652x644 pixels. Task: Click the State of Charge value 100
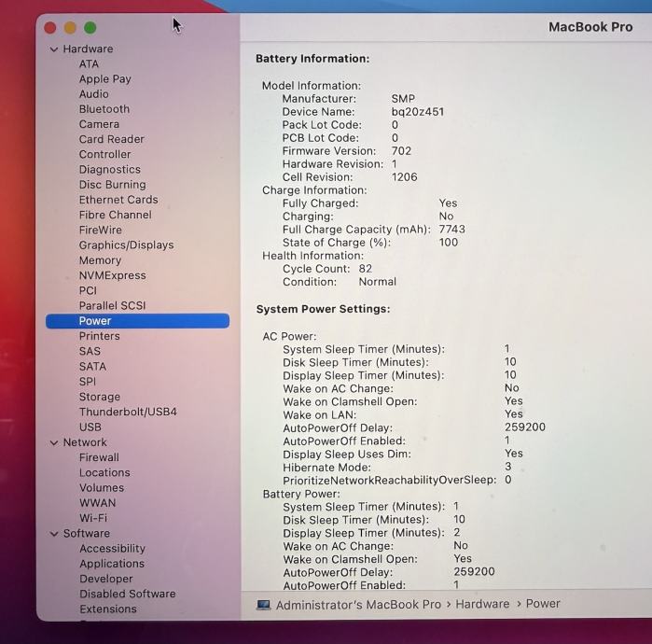[x=449, y=243]
